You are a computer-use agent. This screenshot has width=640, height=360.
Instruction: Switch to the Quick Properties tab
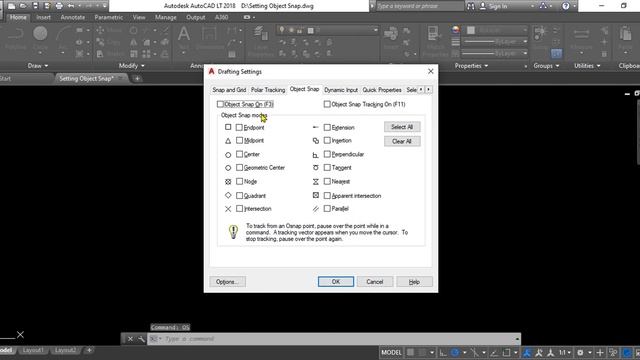(382, 90)
